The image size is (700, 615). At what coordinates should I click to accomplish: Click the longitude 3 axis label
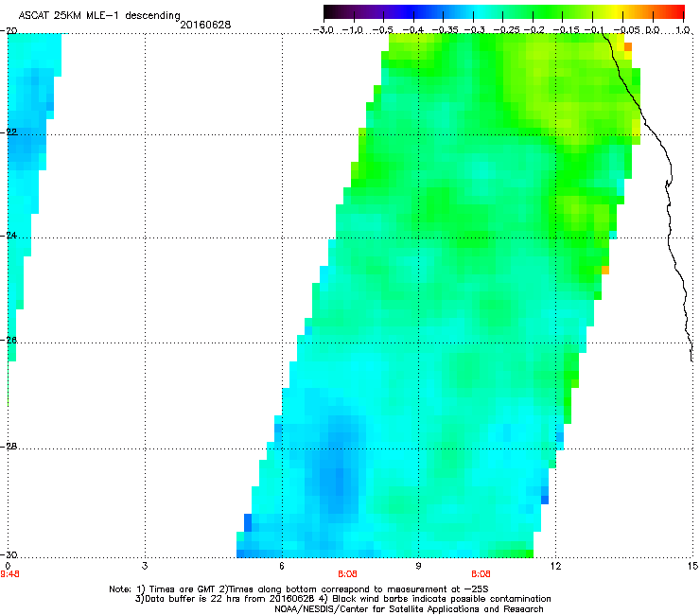(x=145, y=566)
